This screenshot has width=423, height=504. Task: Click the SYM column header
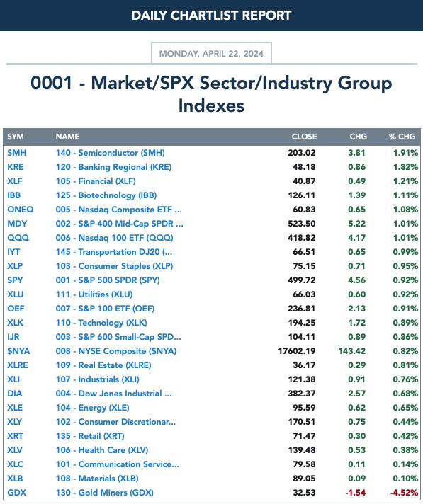click(16, 137)
